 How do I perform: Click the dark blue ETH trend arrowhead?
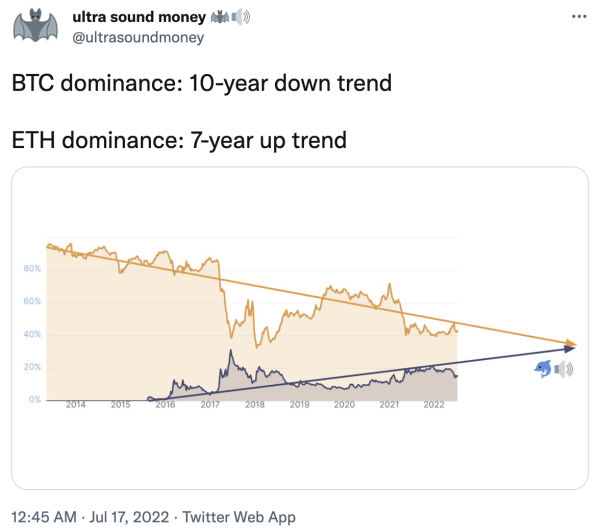pos(570,348)
